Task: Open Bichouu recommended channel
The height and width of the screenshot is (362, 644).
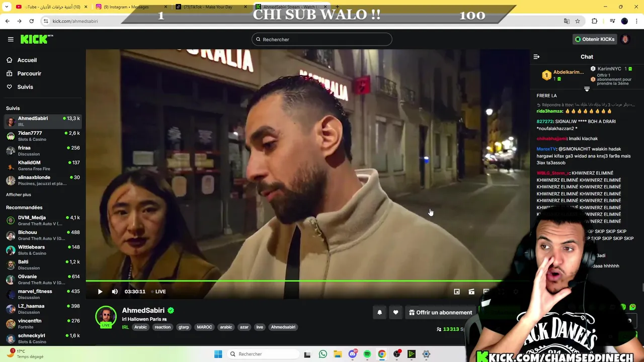Action: point(43,235)
